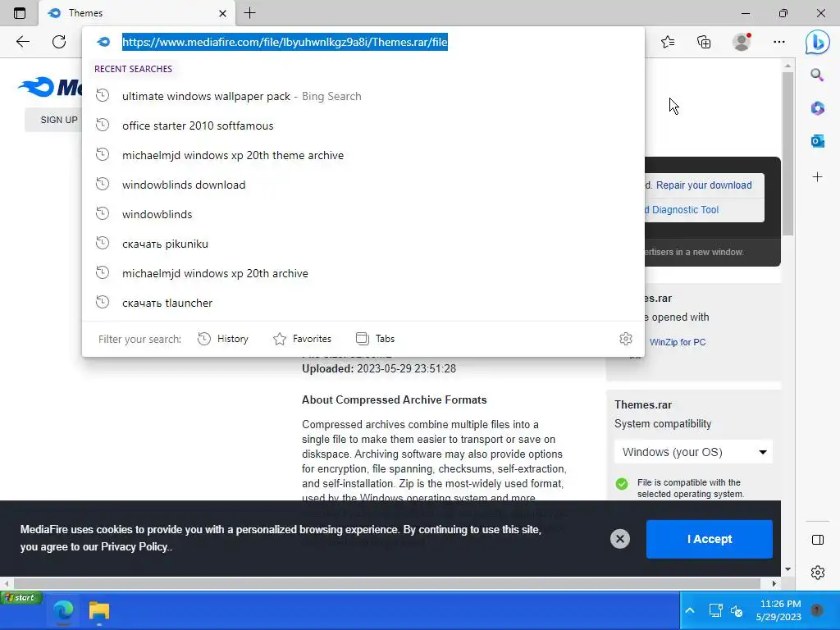Select 'michaelmjd windows xp 20th archive' suggestion
840x630 pixels.
[x=363, y=273]
